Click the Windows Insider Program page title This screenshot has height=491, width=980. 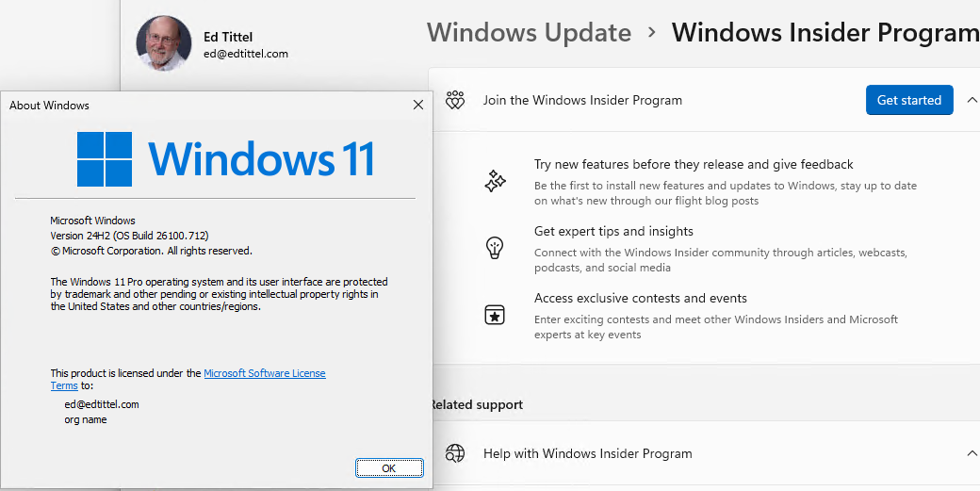[x=825, y=32]
